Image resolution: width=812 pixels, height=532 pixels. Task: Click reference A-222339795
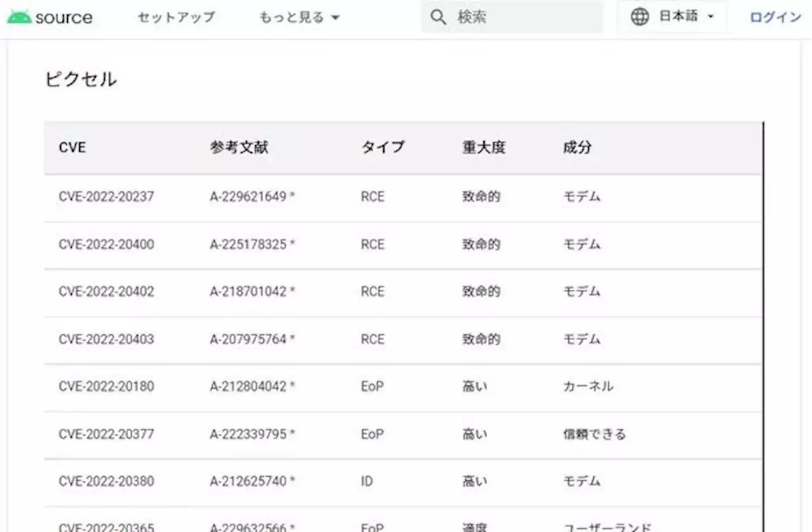point(249,434)
